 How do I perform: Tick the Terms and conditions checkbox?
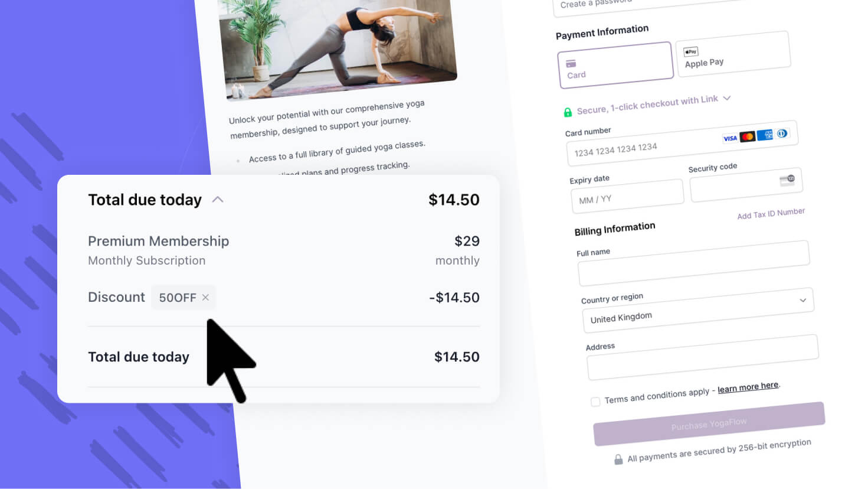click(595, 402)
